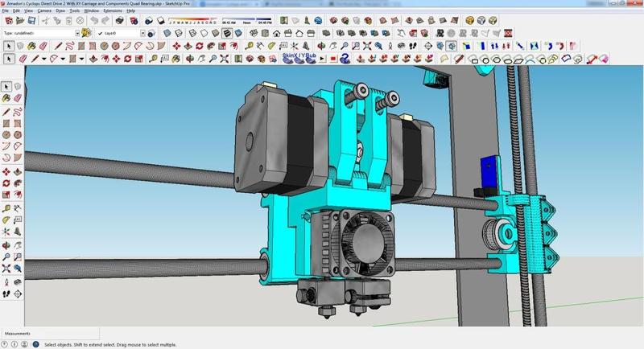Viewport: 644px width, 349px height.
Task: Pick the Protractor tool in left vertical toolbar
Action: pos(6,220)
